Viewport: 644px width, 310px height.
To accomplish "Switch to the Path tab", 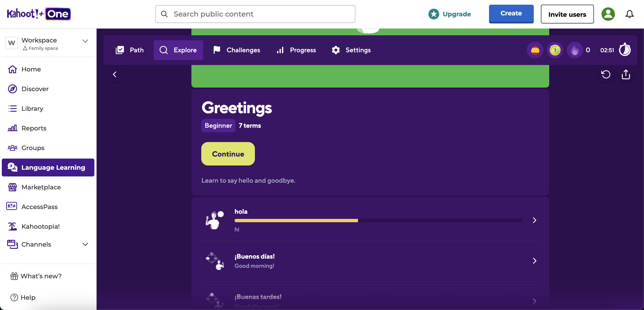I will [x=129, y=50].
